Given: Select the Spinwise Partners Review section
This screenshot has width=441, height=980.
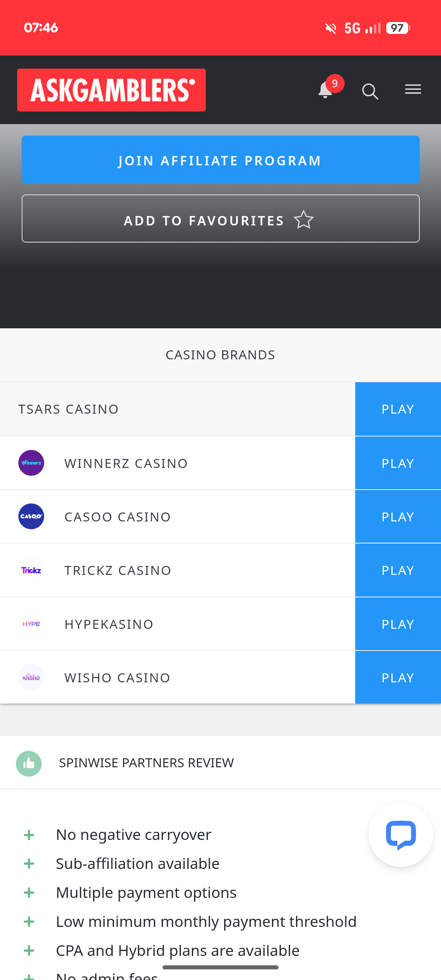Looking at the screenshot, I should pos(146,763).
